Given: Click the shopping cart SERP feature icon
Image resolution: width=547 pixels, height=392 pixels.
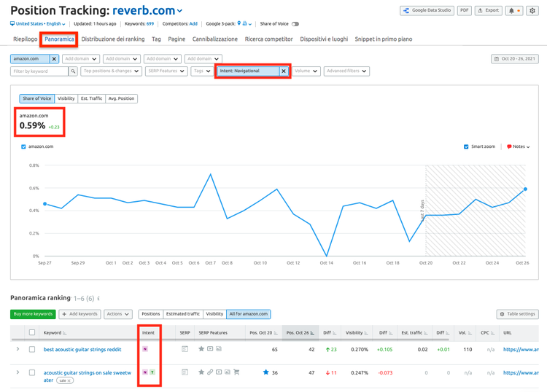Looking at the screenshot, I should coord(236,372).
